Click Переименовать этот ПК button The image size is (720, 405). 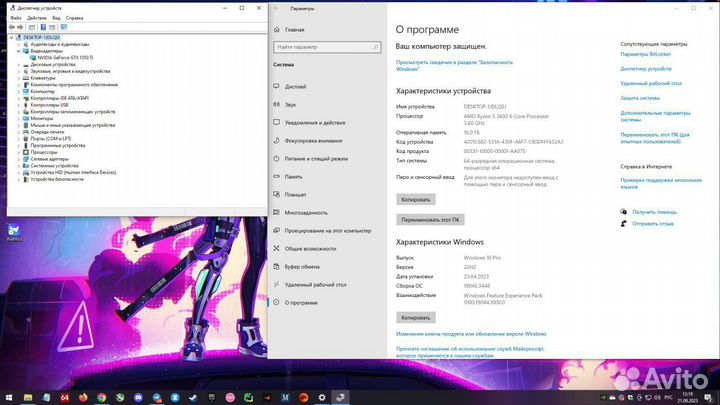coord(430,220)
